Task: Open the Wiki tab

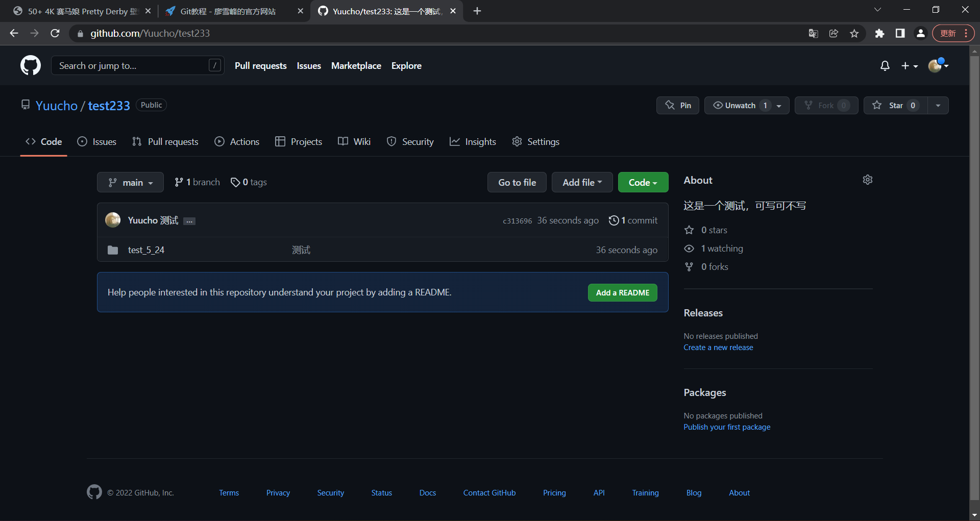Action: tap(354, 142)
